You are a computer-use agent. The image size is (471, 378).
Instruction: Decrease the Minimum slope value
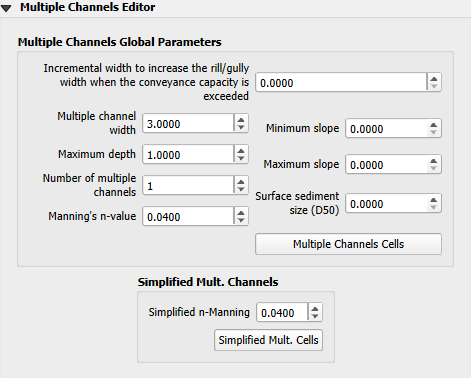434,132
